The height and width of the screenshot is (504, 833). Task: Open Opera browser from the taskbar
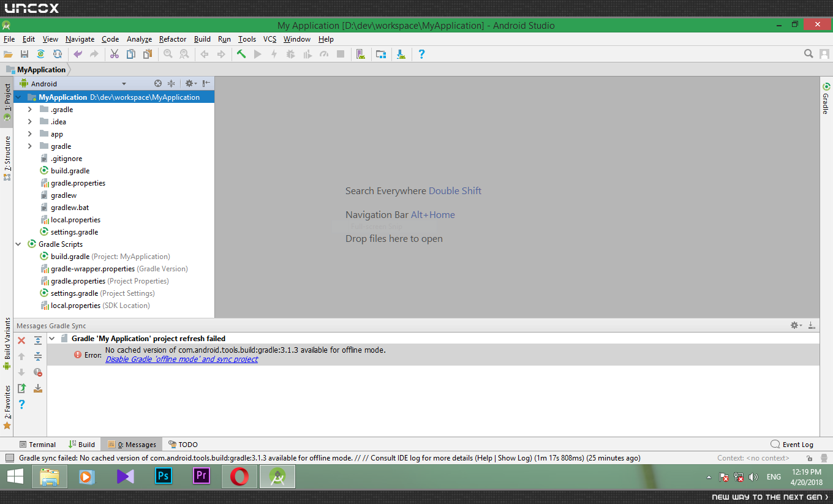pos(239,476)
